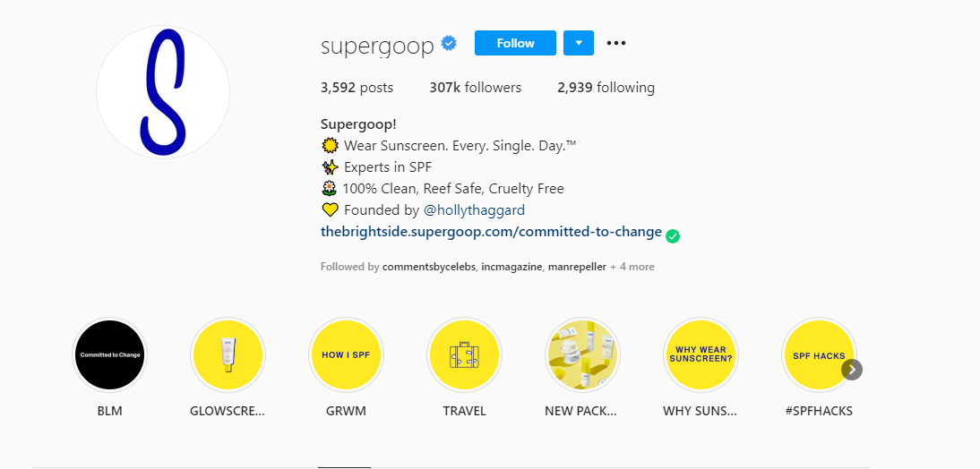980x469 pixels.
Task: View the Why Sunscreen highlight
Action: [701, 355]
